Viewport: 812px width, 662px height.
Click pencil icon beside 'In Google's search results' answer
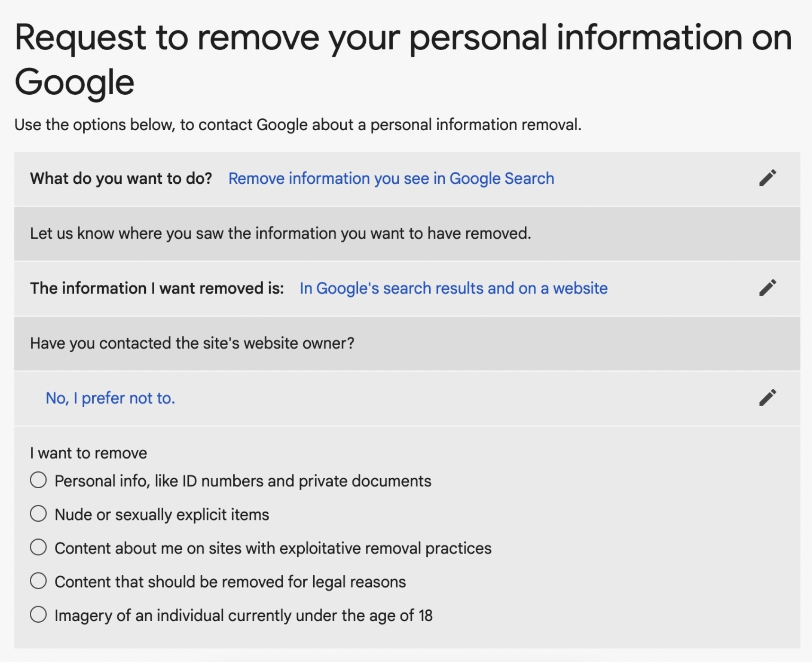(768, 288)
